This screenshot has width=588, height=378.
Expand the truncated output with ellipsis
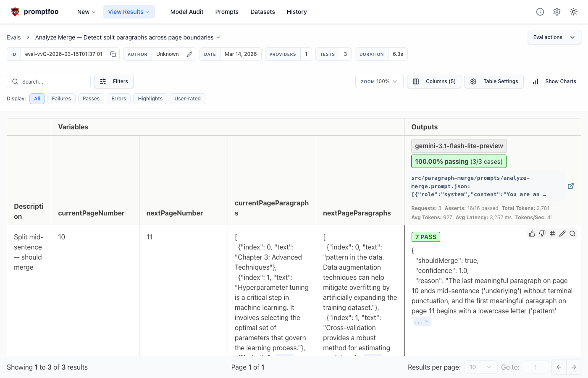point(422,322)
